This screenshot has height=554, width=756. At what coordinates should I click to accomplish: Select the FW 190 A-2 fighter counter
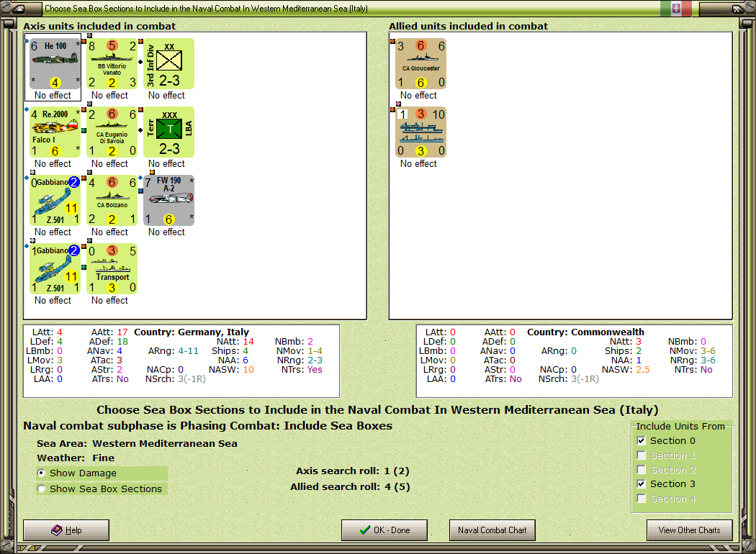pos(168,201)
